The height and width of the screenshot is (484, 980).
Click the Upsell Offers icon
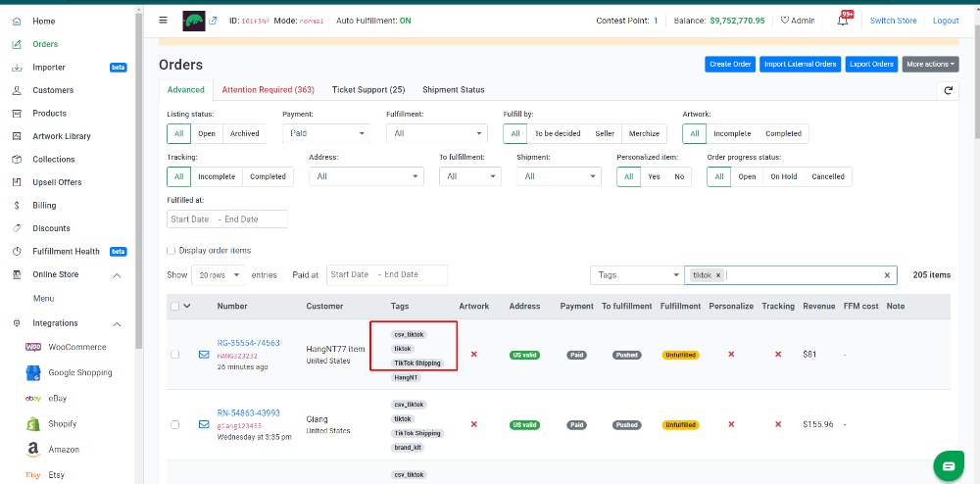click(18, 182)
